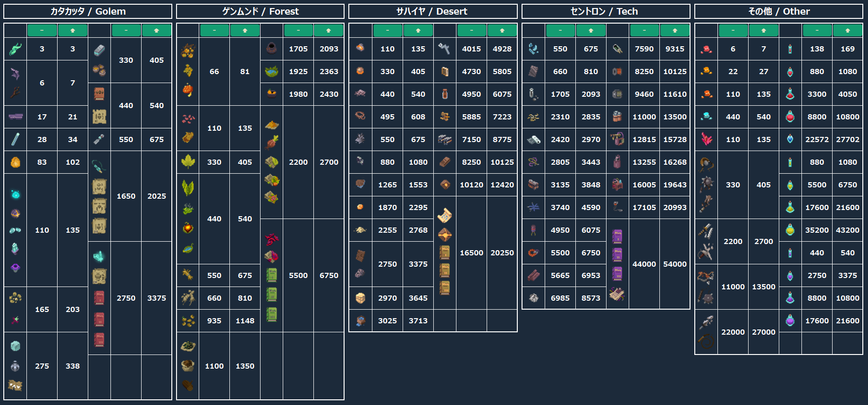Click the red coral icon in Other table
The image size is (868, 405).
coord(707,139)
